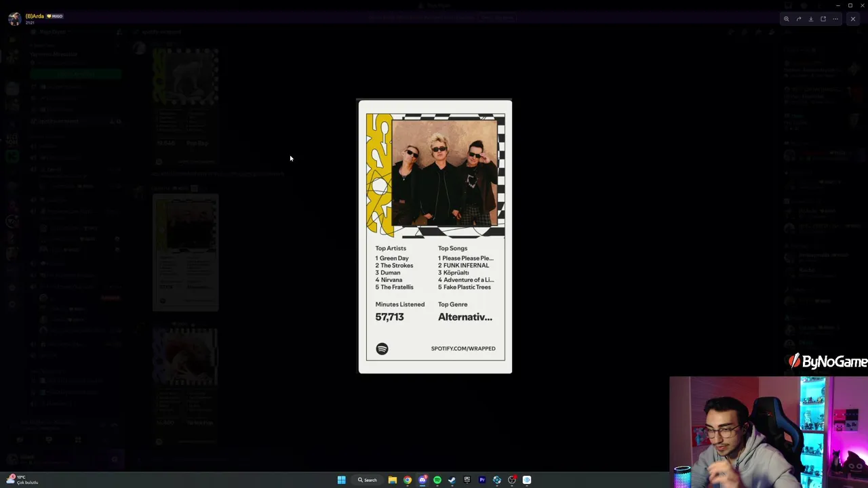
Task: Forward the image using the arrow icon
Action: tap(799, 19)
